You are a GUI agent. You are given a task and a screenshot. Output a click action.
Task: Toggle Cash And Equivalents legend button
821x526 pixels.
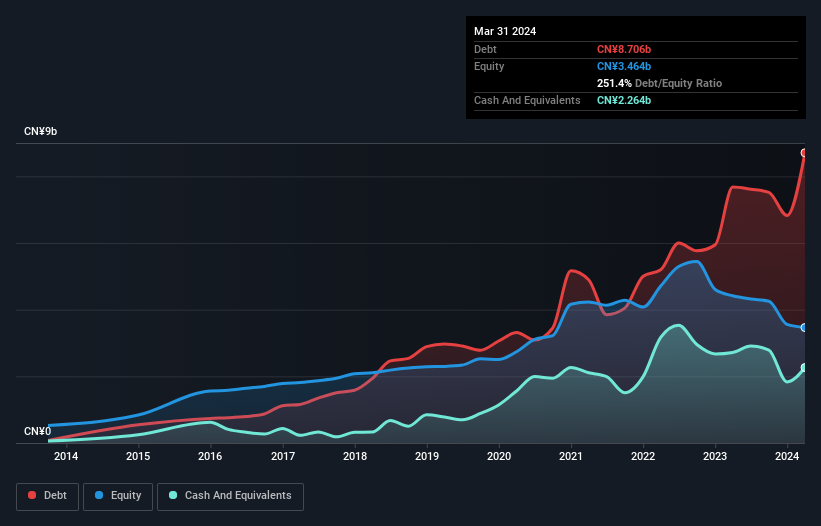[230, 496]
